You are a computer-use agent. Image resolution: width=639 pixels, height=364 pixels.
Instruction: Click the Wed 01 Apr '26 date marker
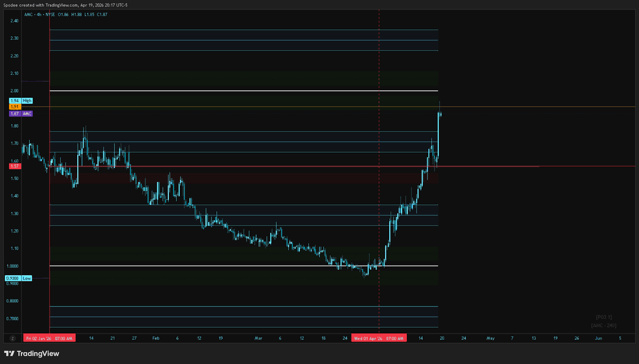coord(379,338)
